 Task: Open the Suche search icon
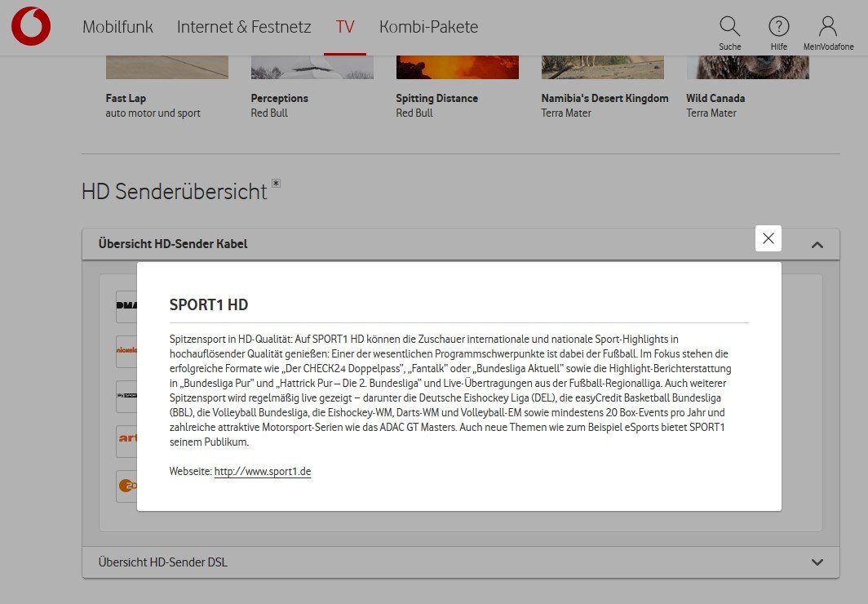pyautogui.click(x=729, y=33)
